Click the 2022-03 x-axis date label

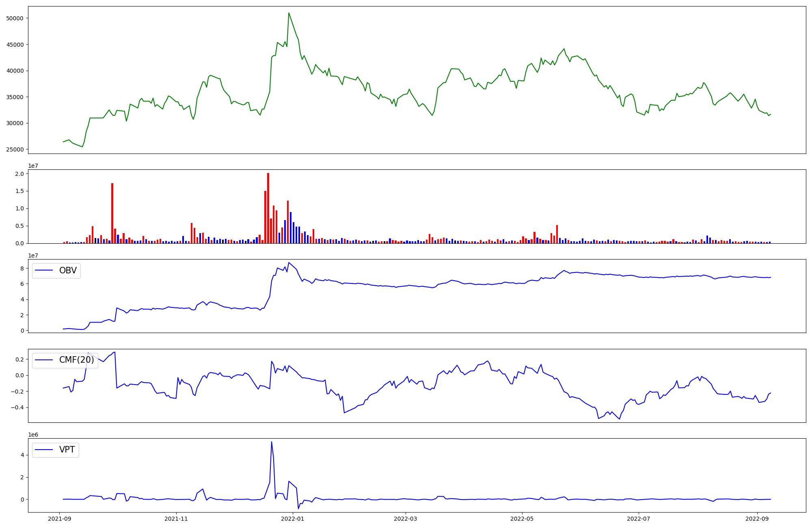(406, 519)
